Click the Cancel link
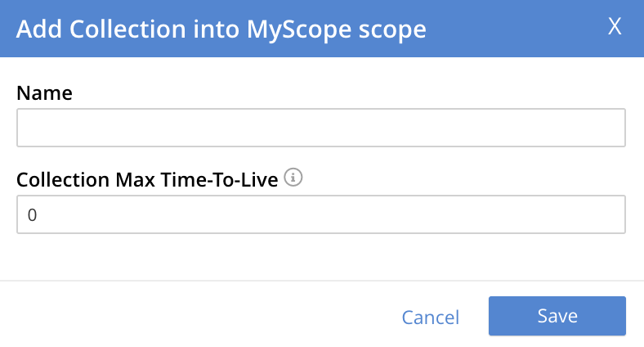The height and width of the screenshot is (347, 644). tap(431, 317)
